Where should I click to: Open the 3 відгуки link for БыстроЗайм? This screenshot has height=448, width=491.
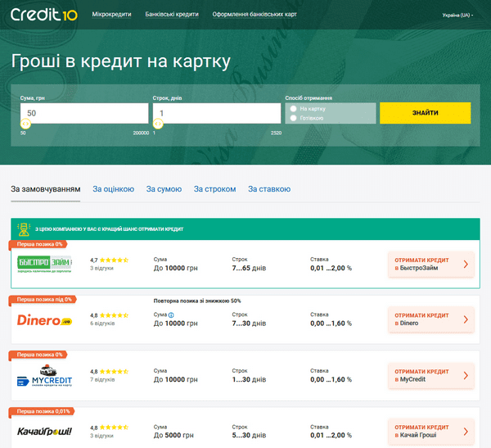101,268
